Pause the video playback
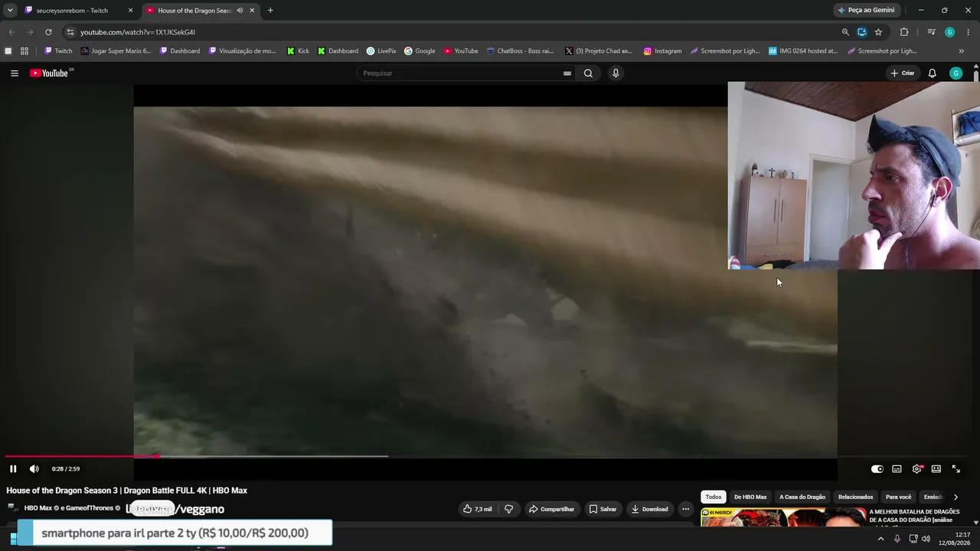This screenshot has height=551, width=980. pos(13,469)
